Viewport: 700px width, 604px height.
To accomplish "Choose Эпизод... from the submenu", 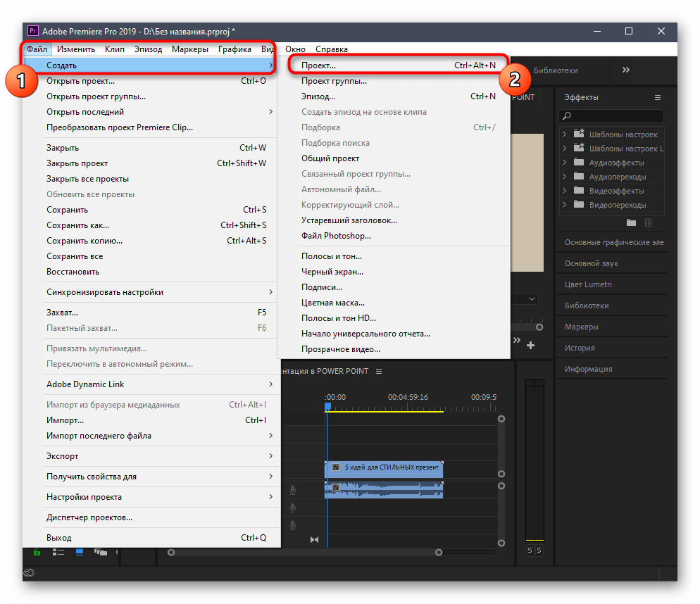I will click(394, 96).
